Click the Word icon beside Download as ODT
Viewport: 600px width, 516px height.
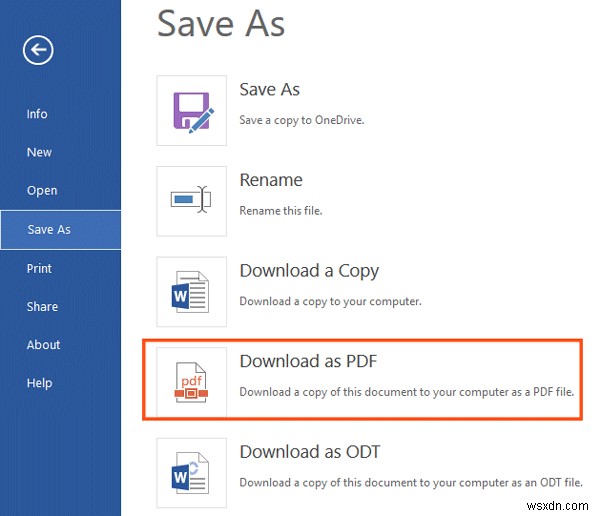(192, 472)
